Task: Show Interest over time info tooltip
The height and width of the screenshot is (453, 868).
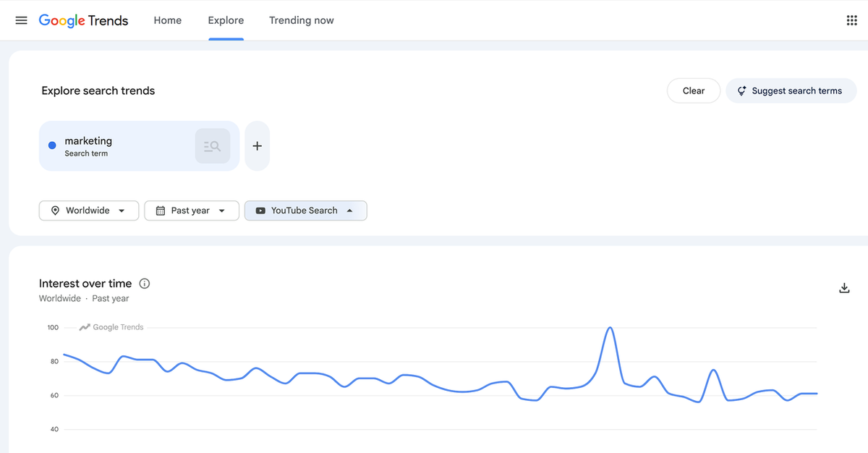Action: coord(144,284)
